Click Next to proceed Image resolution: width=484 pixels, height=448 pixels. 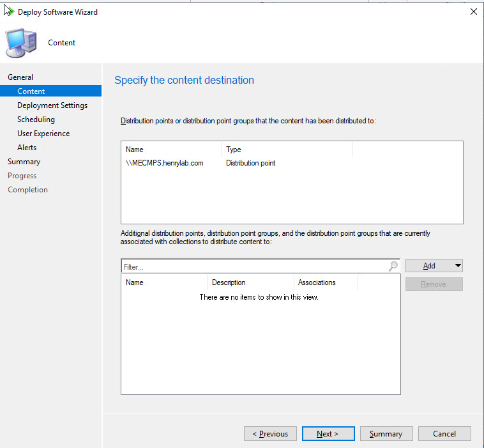coord(328,434)
